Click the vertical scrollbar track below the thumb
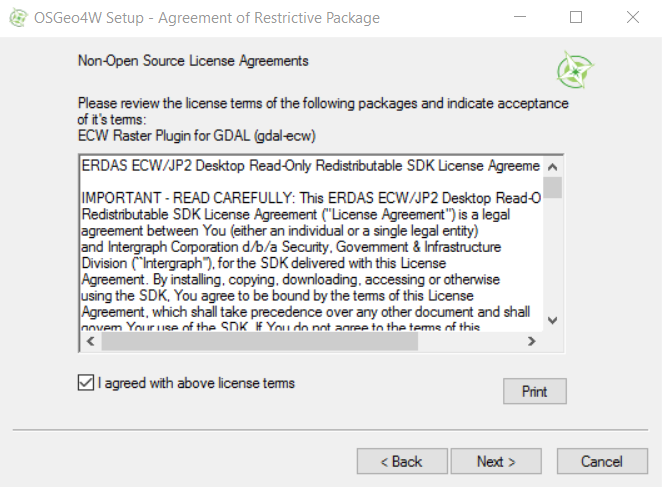 [552, 255]
